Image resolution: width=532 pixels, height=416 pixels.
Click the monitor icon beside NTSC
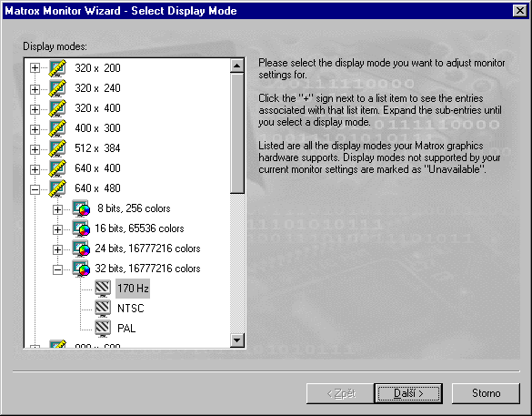tap(103, 309)
